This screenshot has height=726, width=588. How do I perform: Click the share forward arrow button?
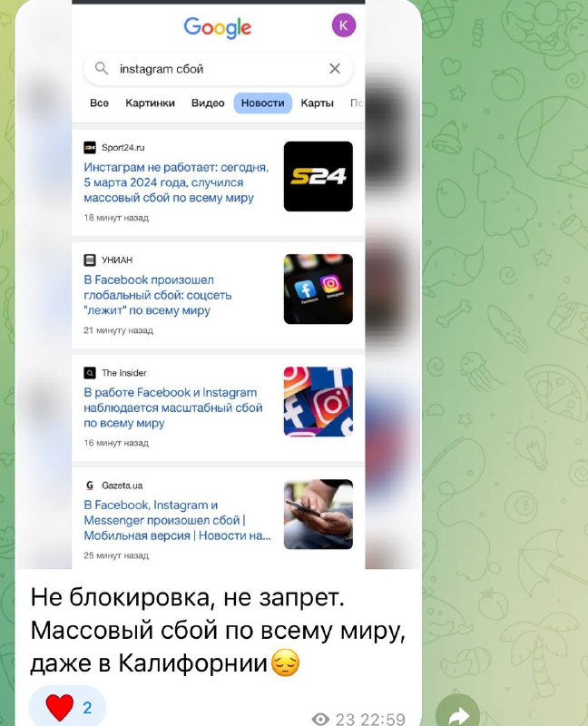(457, 713)
